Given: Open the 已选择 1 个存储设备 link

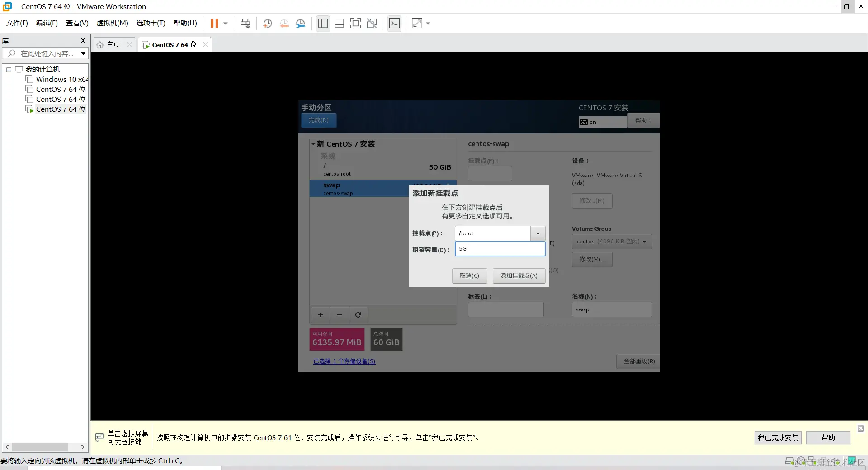Looking at the screenshot, I should (344, 361).
